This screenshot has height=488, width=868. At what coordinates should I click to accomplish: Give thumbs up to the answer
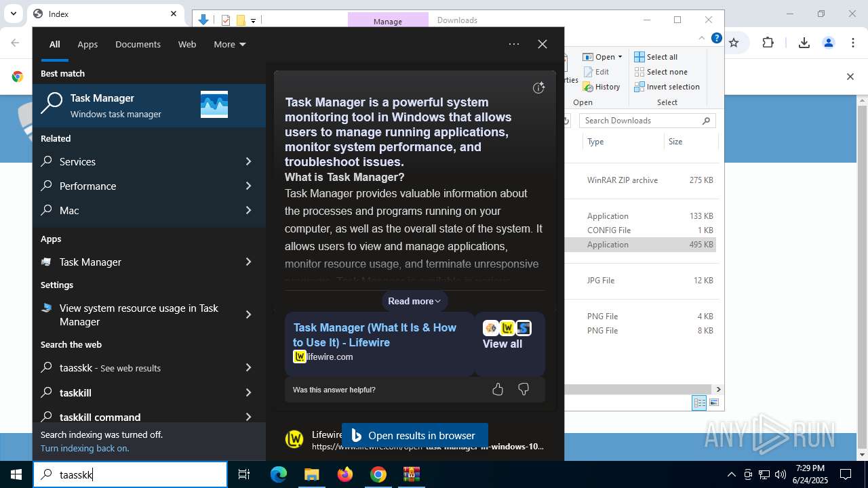pyautogui.click(x=498, y=389)
